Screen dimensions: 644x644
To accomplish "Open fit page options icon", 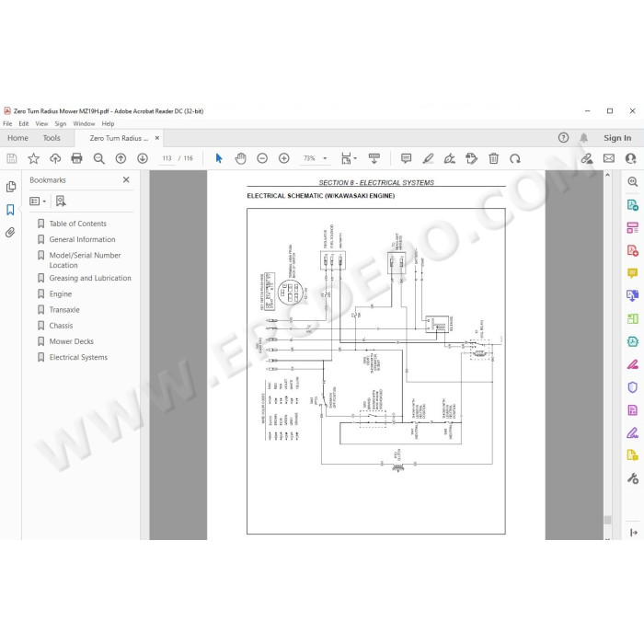I will [x=349, y=158].
